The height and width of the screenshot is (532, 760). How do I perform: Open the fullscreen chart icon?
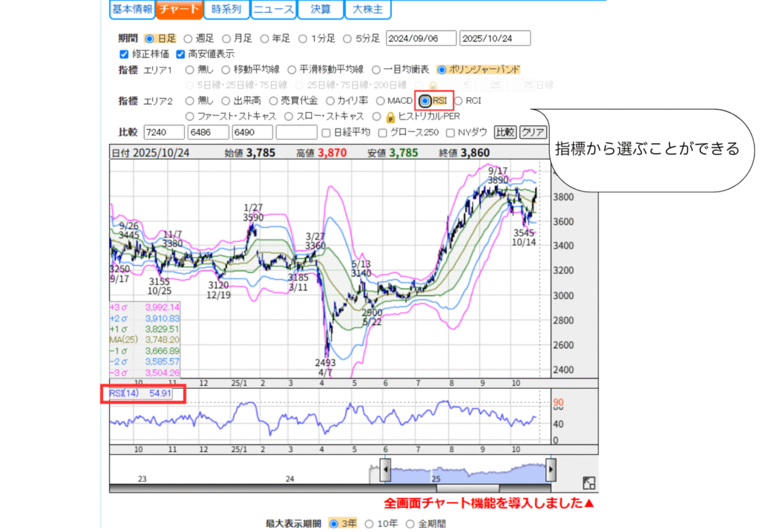588,483
